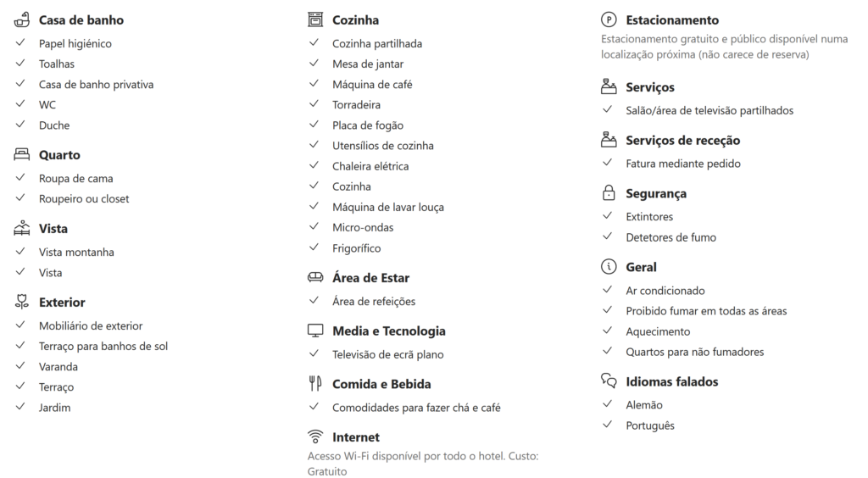Click the parking P icon beside Estacionamento
Image resolution: width=868 pixels, height=478 pixels.
point(609,19)
